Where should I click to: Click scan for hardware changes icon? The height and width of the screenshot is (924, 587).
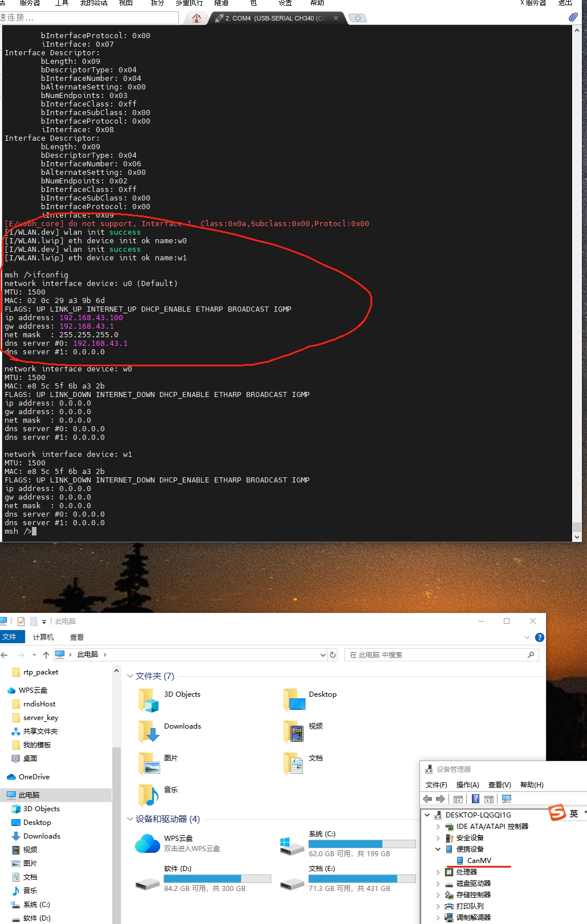pyautogui.click(x=507, y=799)
